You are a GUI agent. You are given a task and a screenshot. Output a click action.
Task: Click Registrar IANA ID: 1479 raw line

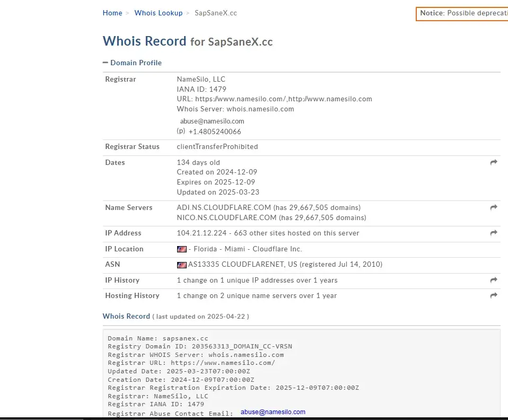(x=156, y=404)
